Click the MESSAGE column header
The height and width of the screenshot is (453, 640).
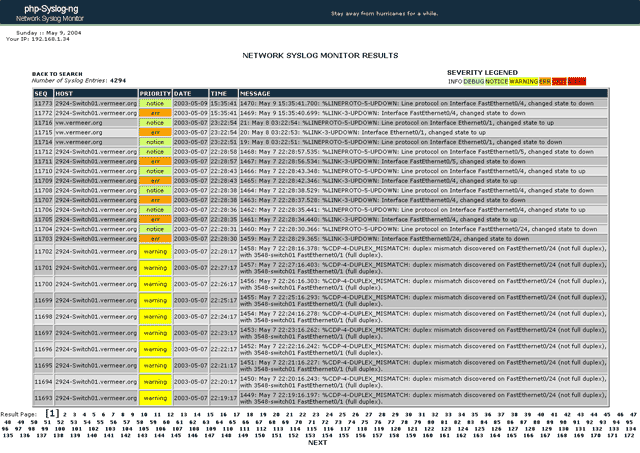pyautogui.click(x=423, y=93)
